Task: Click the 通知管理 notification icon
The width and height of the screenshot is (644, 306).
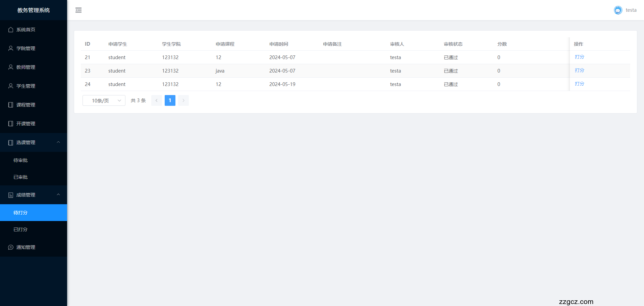Action: [10, 247]
